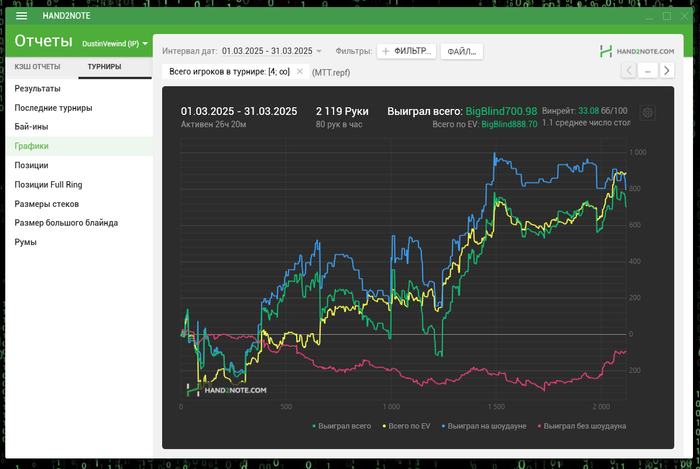Toggle 'Выиграл без шоудауна' legend series
This screenshot has height=469, width=700.
coord(582,426)
